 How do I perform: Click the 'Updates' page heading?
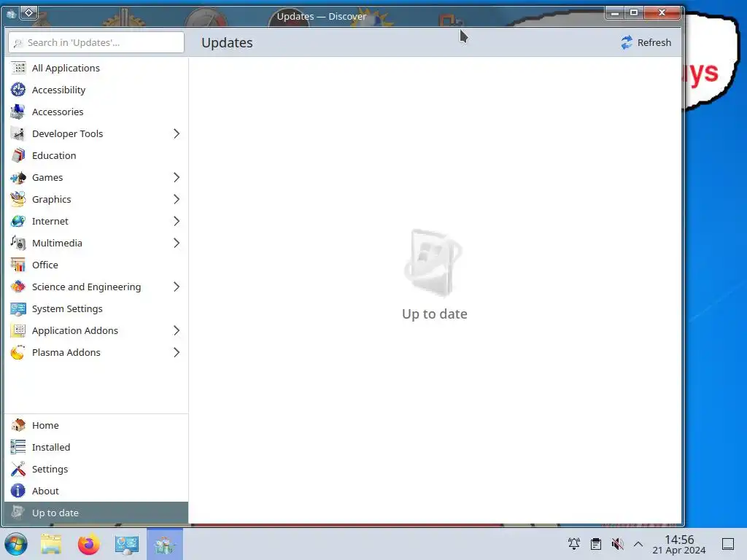tap(228, 42)
